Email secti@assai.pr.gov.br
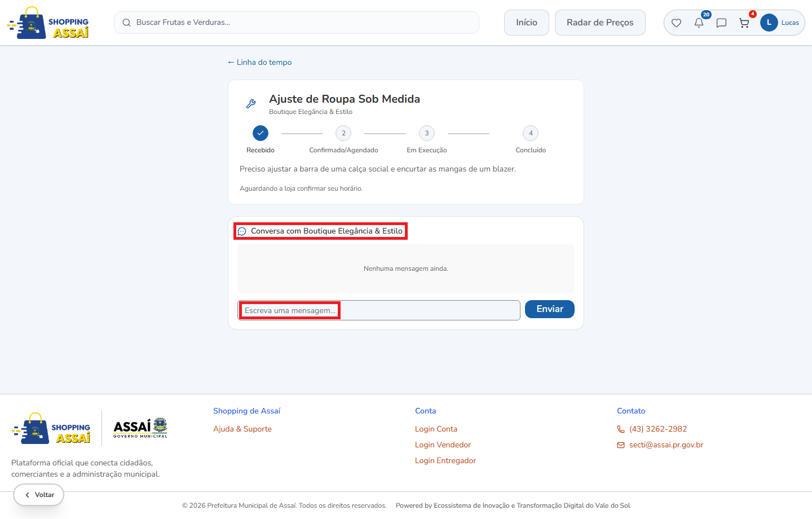 pyautogui.click(x=667, y=445)
